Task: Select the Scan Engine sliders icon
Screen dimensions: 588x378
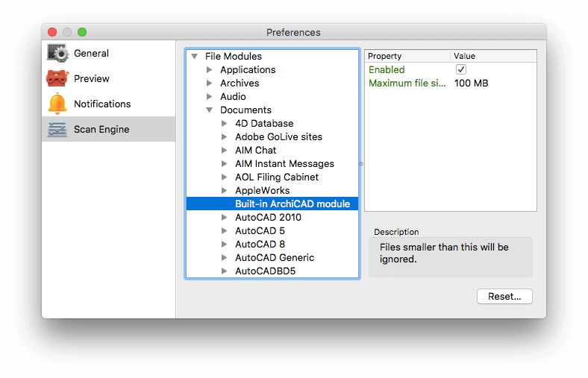Action: pyautogui.click(x=57, y=129)
